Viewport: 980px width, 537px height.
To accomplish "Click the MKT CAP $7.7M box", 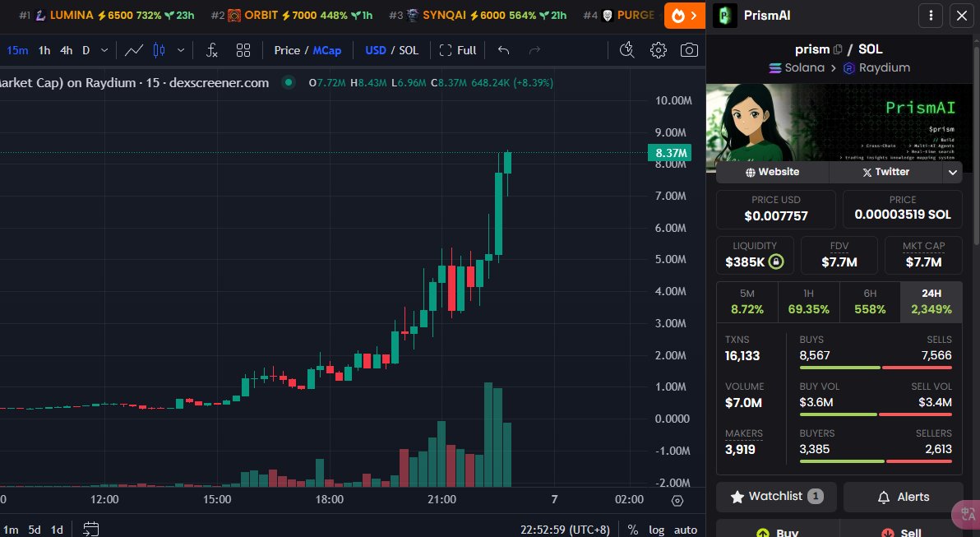I will tap(923, 255).
